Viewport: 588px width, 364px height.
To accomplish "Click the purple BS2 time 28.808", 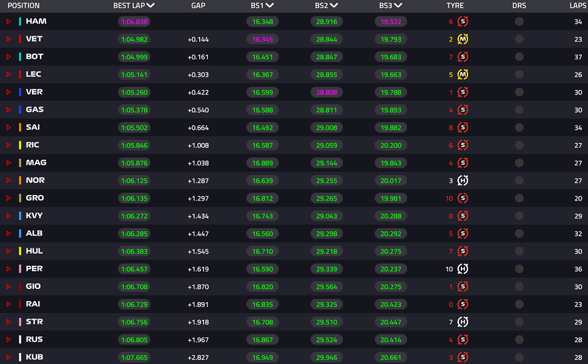I will coord(326,92).
